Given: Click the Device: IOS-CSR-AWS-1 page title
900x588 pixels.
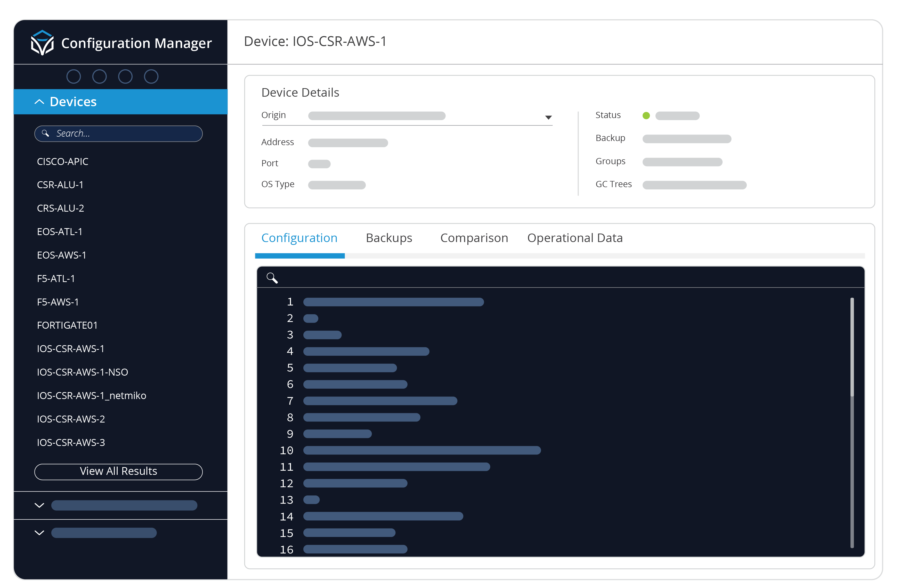Looking at the screenshot, I should (315, 42).
